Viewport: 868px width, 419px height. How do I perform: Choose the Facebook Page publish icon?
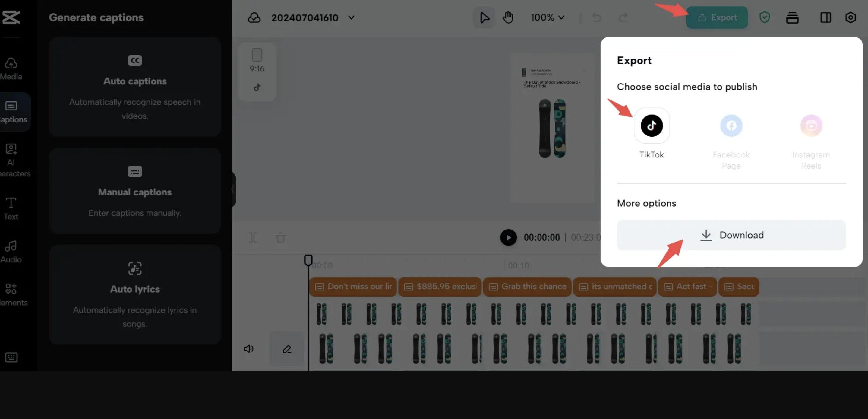coord(731,125)
